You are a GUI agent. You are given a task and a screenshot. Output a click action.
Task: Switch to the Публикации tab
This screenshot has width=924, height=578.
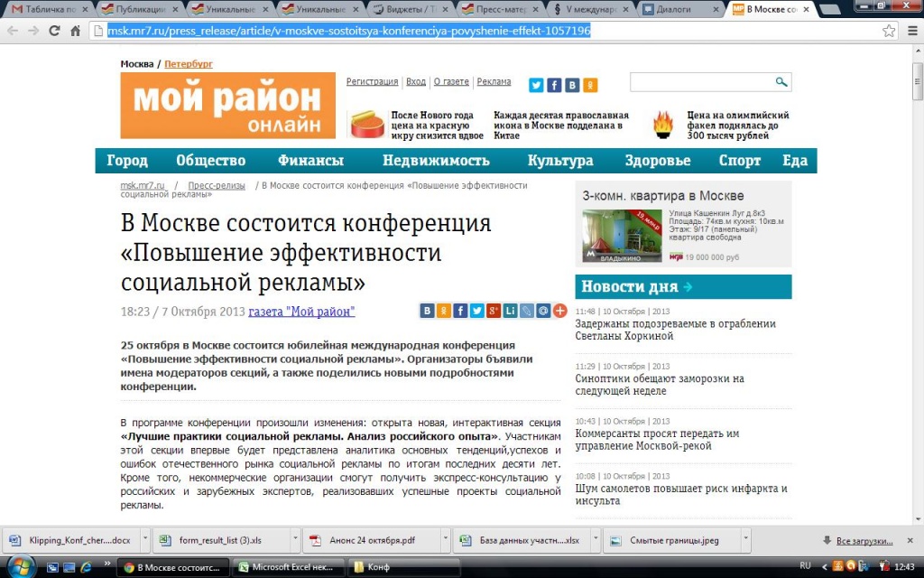coord(140,9)
